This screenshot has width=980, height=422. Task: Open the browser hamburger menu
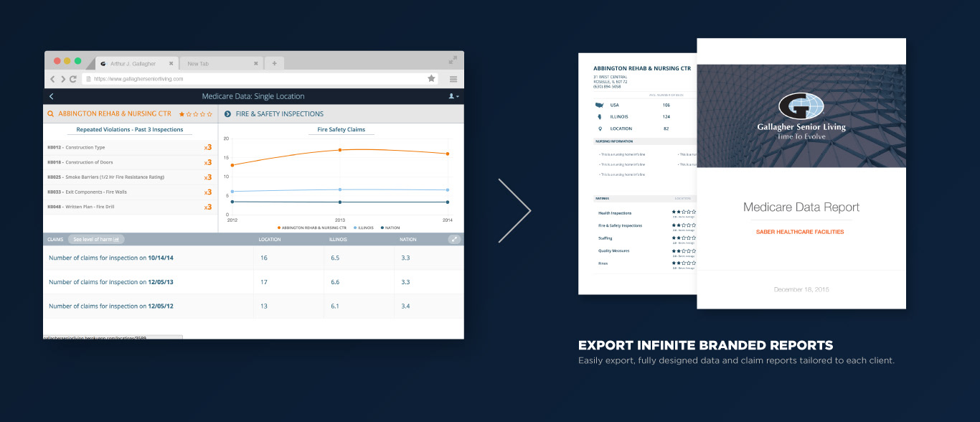tap(453, 79)
